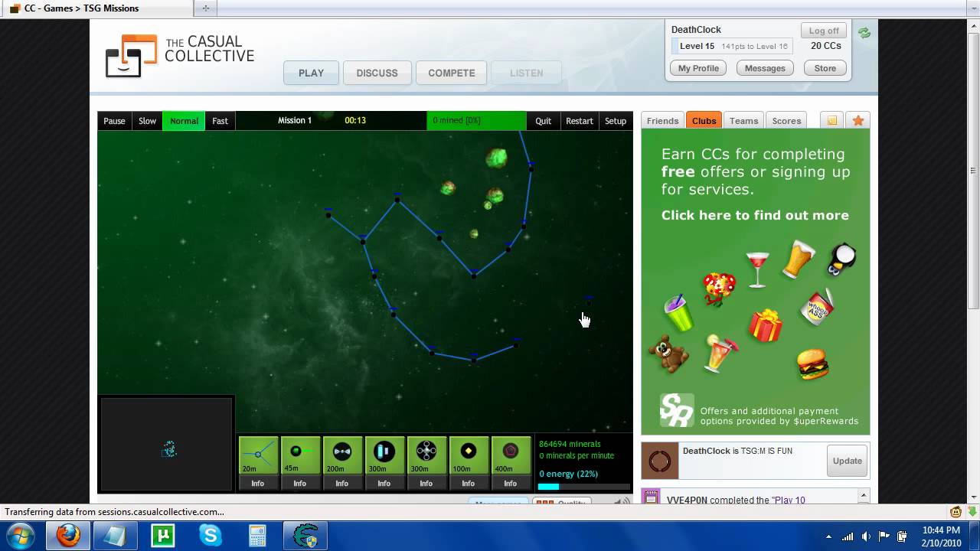
Task: Select the 300m four-ring build icon
Action: tap(426, 455)
